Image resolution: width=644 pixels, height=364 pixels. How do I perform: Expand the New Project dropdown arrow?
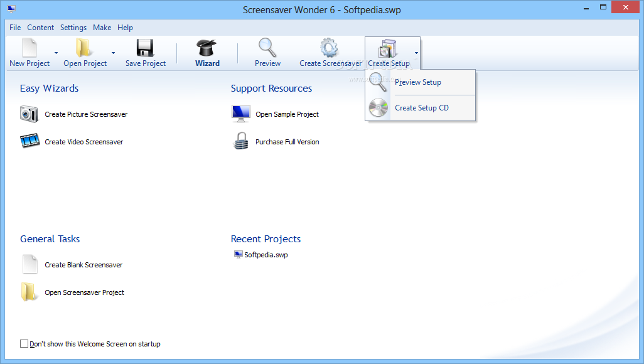(56, 53)
